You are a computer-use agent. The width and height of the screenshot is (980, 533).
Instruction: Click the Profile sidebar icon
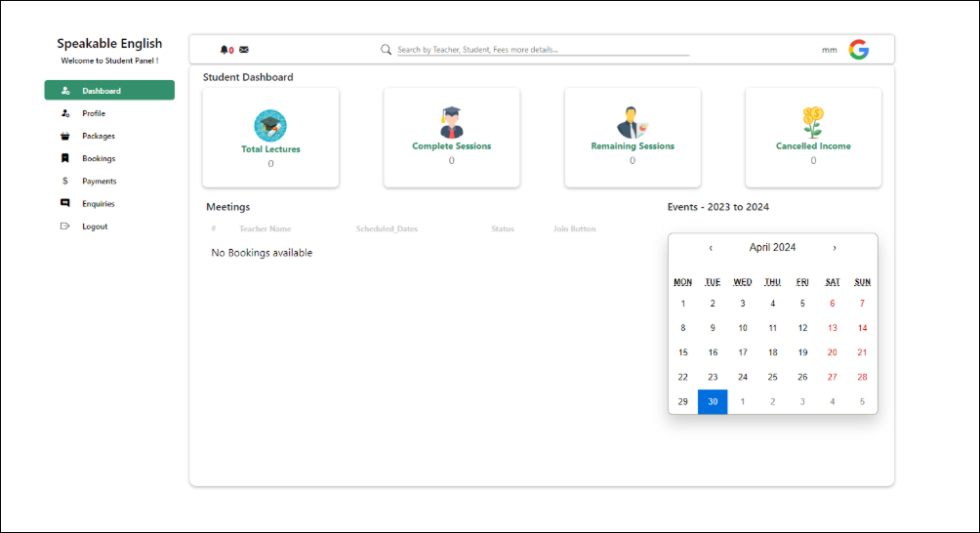coord(65,113)
